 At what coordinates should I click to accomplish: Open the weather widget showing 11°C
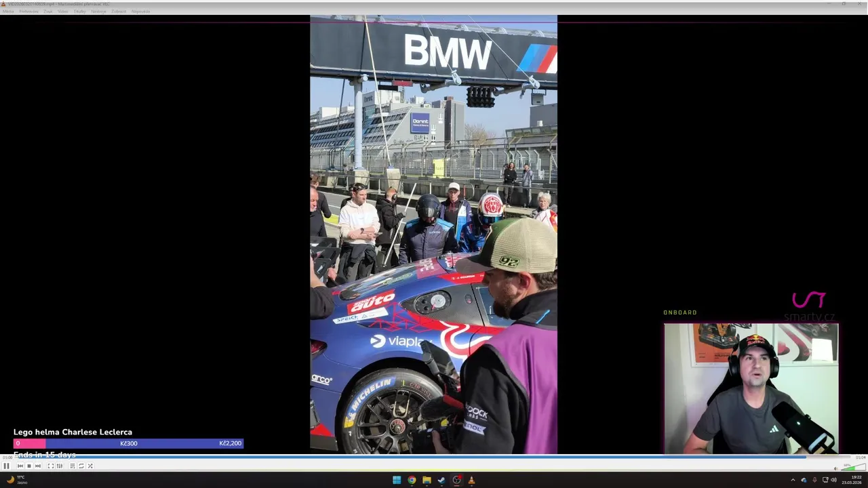pos(16,480)
